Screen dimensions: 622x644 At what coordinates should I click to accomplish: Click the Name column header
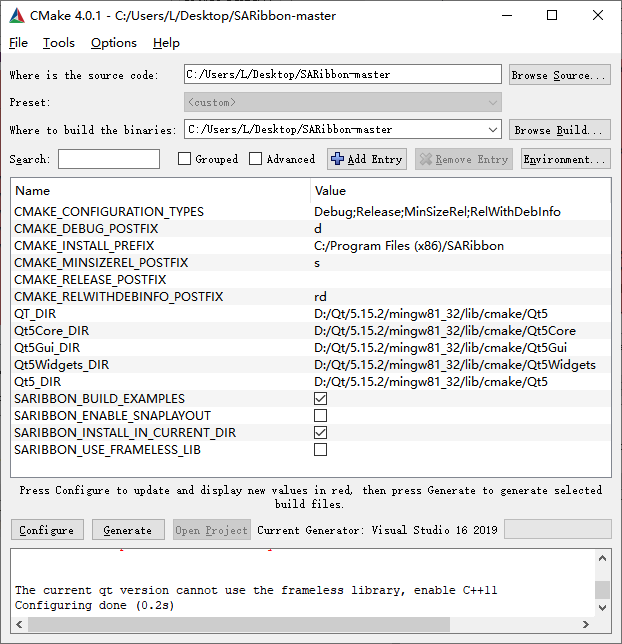point(33,191)
